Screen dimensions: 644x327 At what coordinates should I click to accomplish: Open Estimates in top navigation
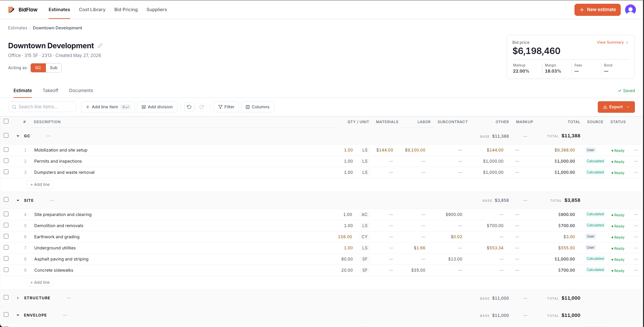[x=59, y=9]
